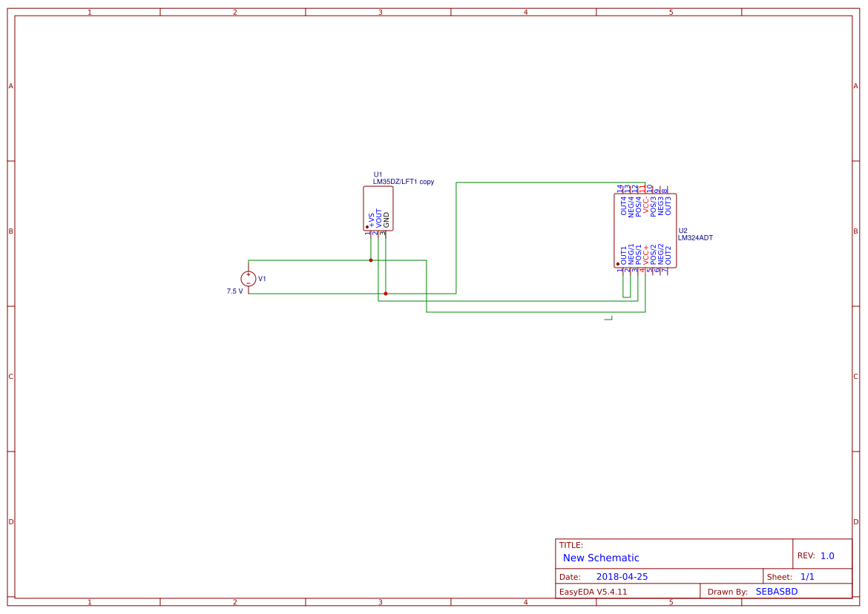868x614 pixels.
Task: Select the "LM324ADT" part name
Action: (x=695, y=238)
